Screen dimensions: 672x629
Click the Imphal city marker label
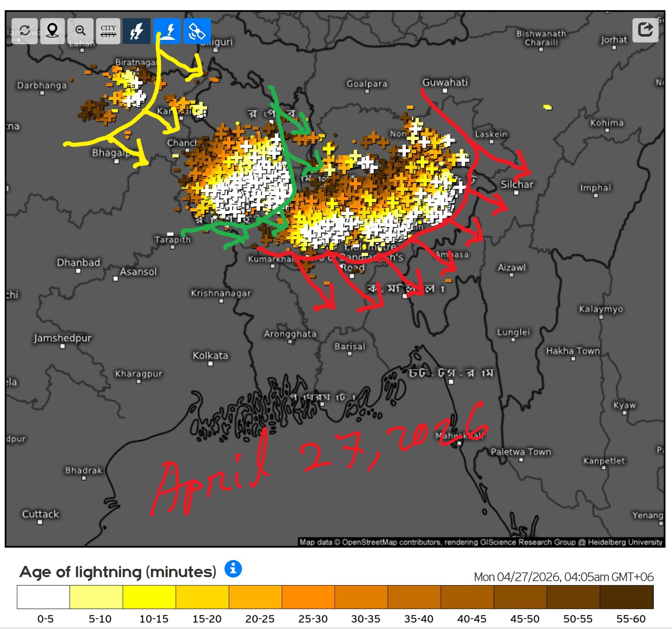(595, 188)
